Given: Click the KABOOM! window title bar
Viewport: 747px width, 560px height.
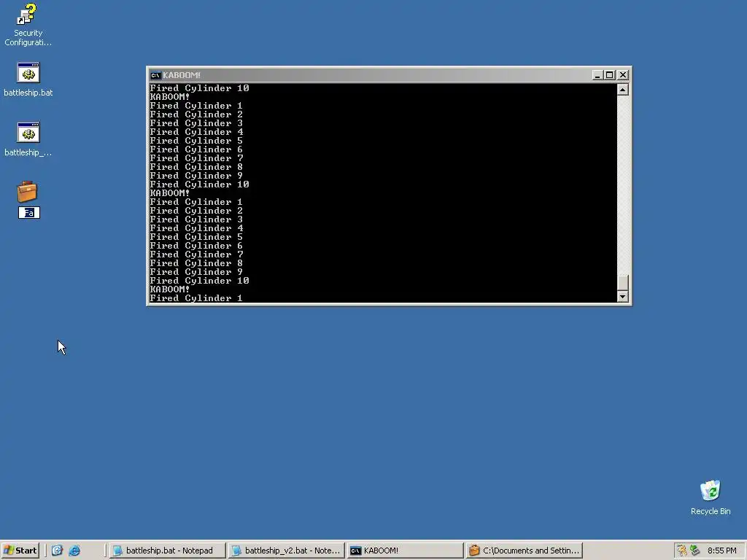Looking at the screenshot, I should (389, 75).
